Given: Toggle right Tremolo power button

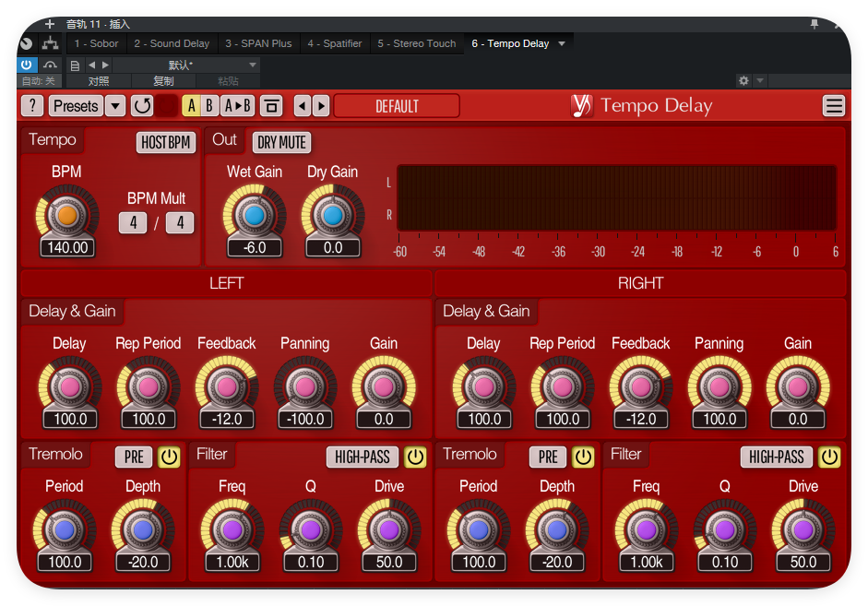Looking at the screenshot, I should click(583, 457).
